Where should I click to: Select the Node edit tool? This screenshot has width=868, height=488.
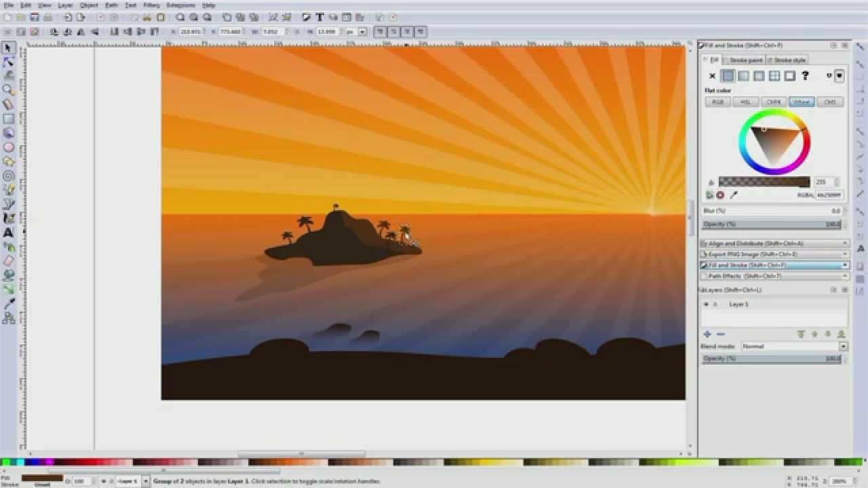(x=9, y=62)
